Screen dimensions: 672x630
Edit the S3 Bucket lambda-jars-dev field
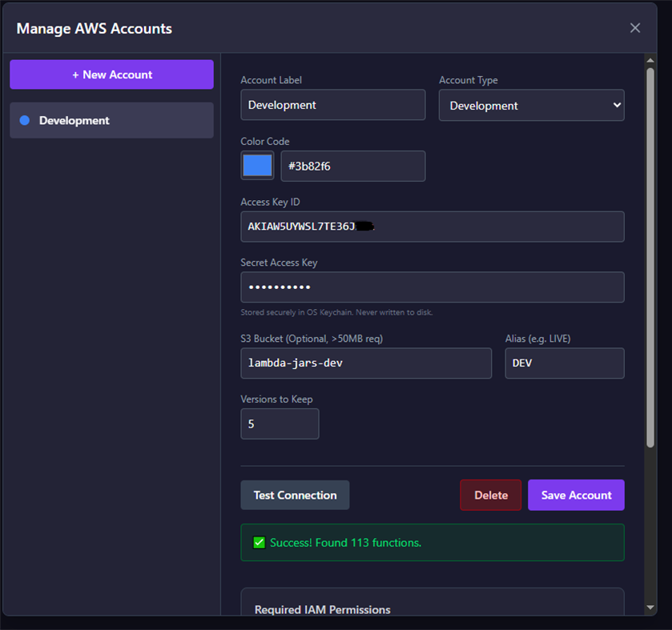pos(366,363)
